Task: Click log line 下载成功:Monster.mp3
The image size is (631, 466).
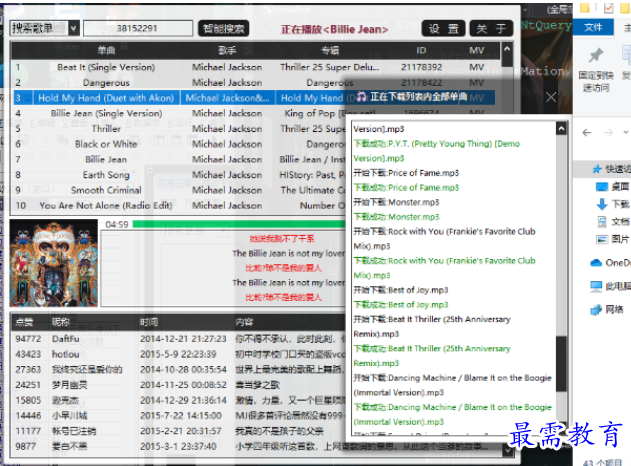Action: pos(396,217)
